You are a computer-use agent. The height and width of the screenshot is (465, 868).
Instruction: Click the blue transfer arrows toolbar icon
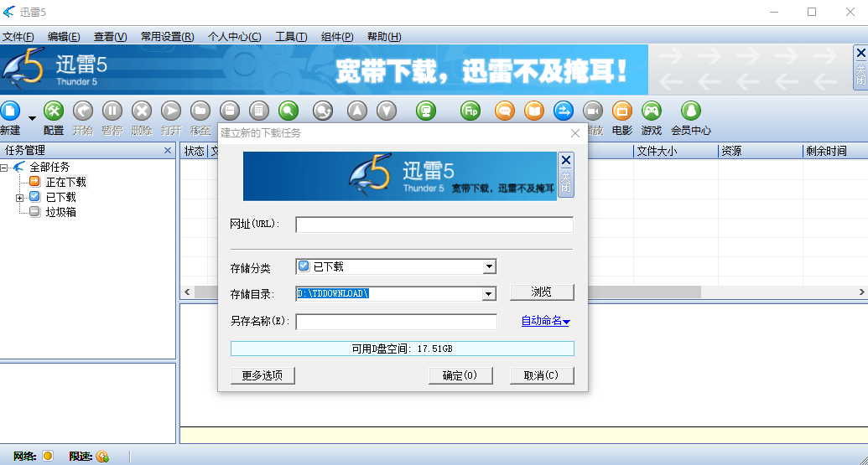click(564, 111)
